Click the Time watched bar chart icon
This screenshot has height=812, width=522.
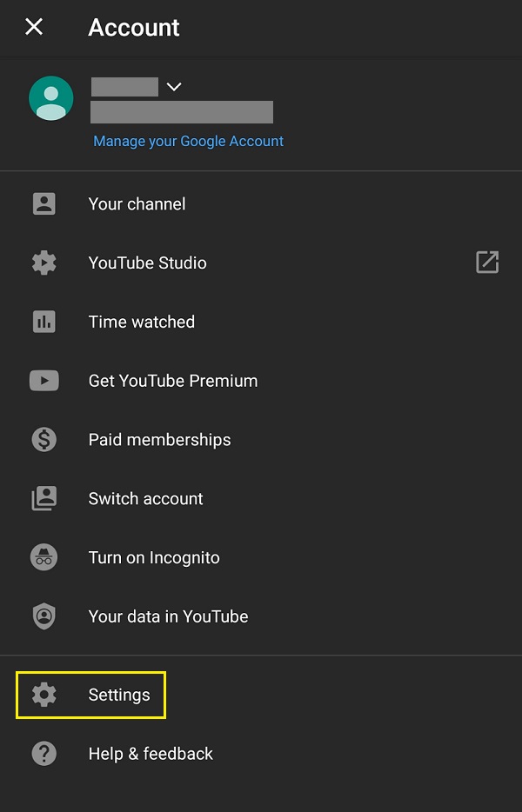43,322
